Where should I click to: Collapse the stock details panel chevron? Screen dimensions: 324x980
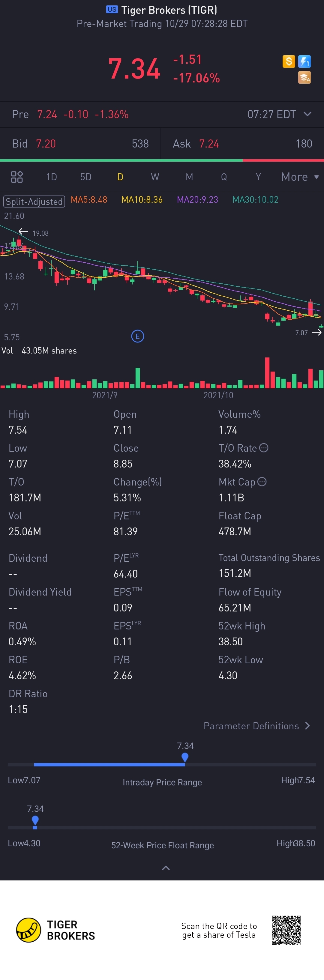(x=166, y=868)
